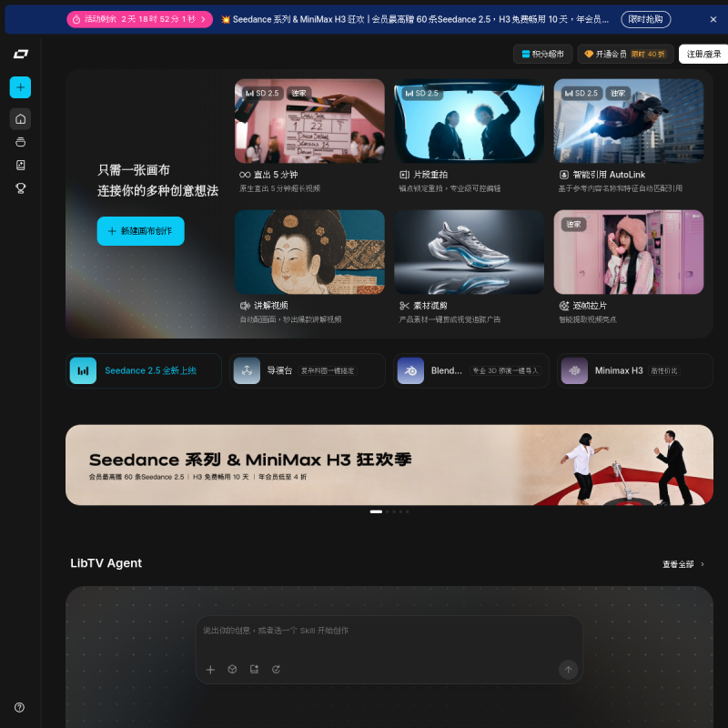
Task: Click the pink 活动剩余 countdown pill
Action: (140, 19)
